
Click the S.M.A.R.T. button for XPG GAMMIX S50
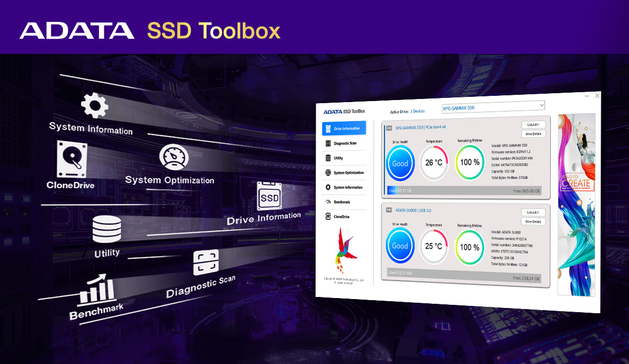[533, 124]
